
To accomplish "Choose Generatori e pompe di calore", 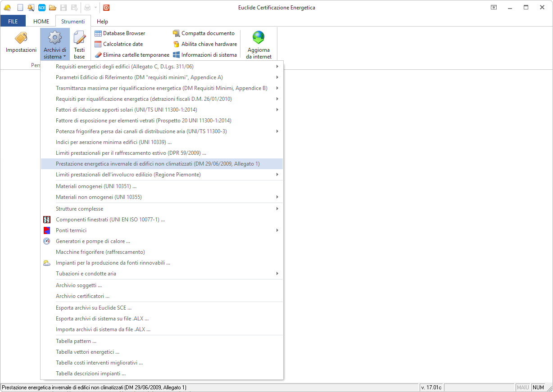I will pos(93,241).
